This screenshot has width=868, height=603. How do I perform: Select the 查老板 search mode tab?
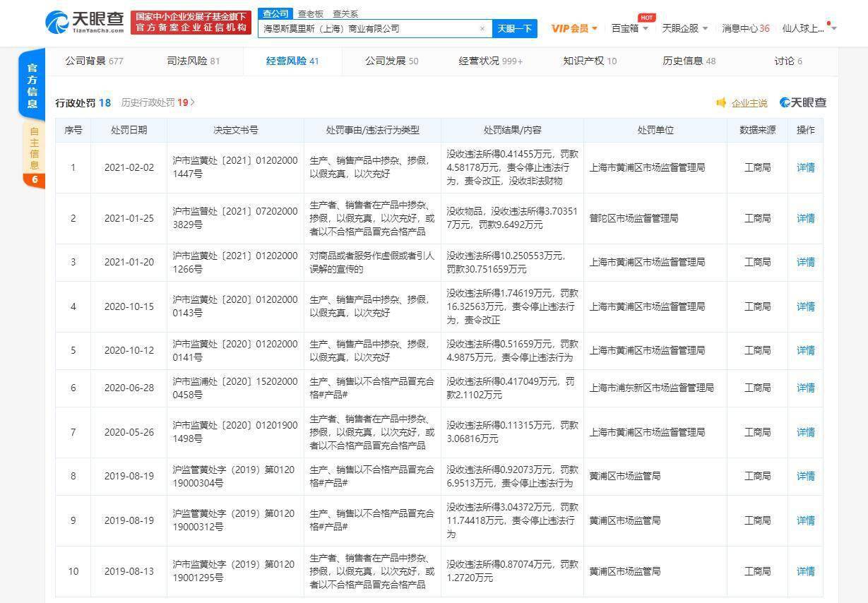pos(310,13)
